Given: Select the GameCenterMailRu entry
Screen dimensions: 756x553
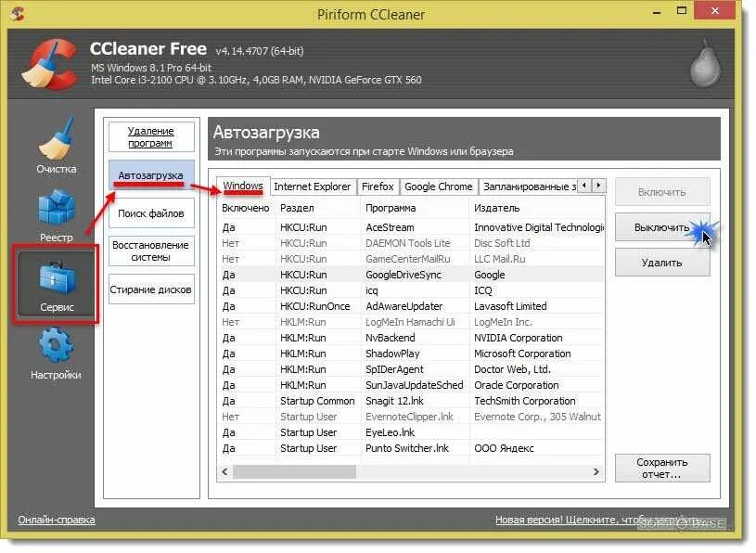Looking at the screenshot, I should click(x=411, y=260).
